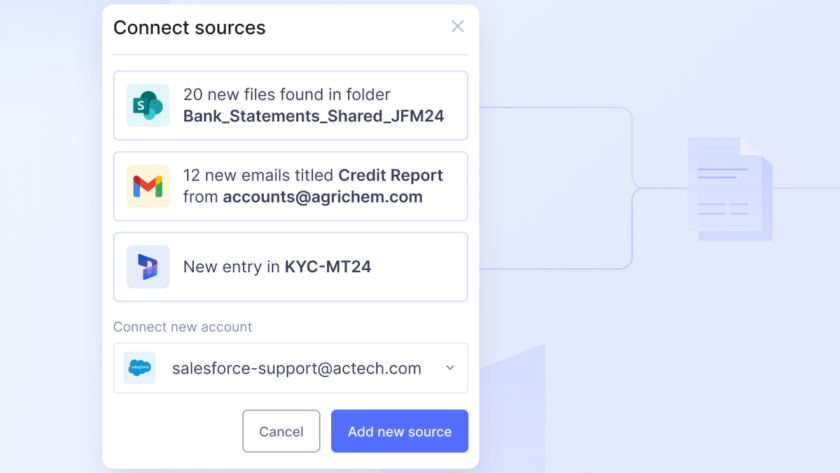Click the document icon on the right
The image size is (840, 473).
click(730, 188)
